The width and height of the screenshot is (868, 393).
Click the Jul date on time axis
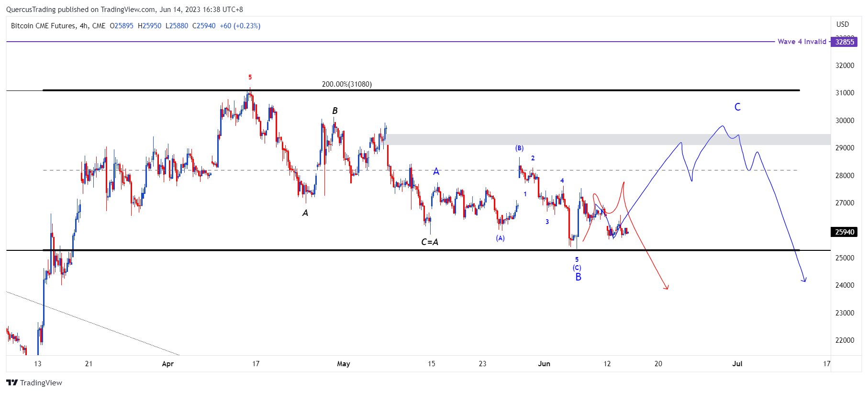point(737,364)
